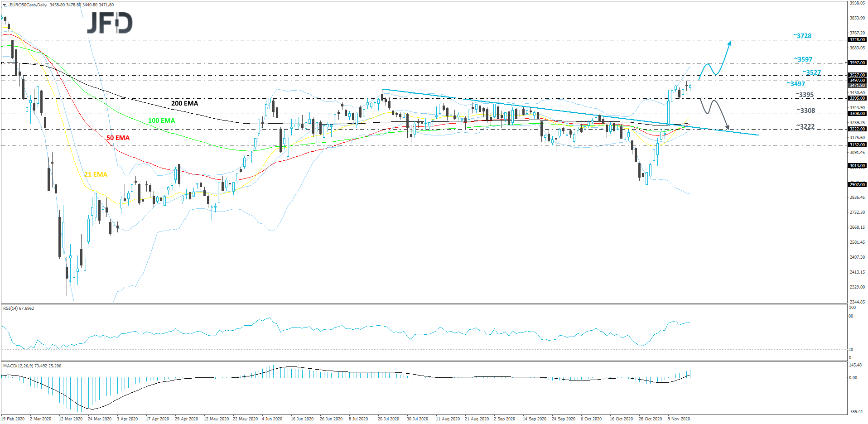This screenshot has height=424, width=868.
Task: Select the yellow 21 EMA label
Action: tap(96, 174)
